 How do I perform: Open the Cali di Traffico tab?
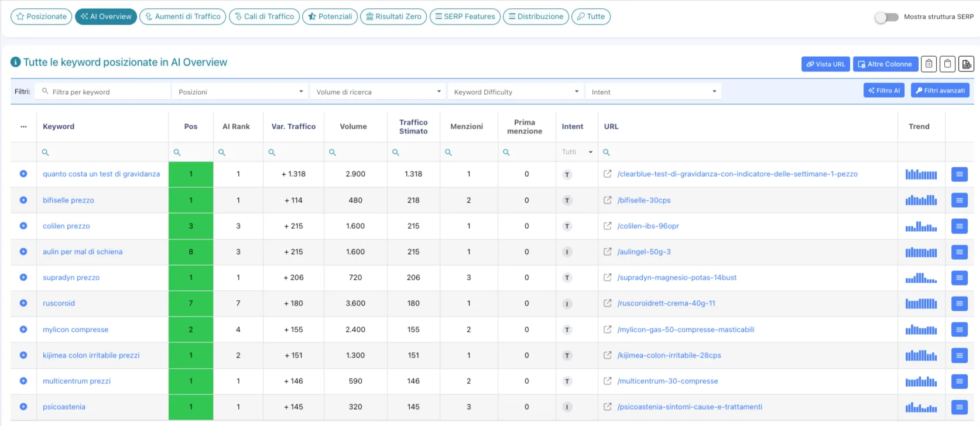click(x=264, y=16)
